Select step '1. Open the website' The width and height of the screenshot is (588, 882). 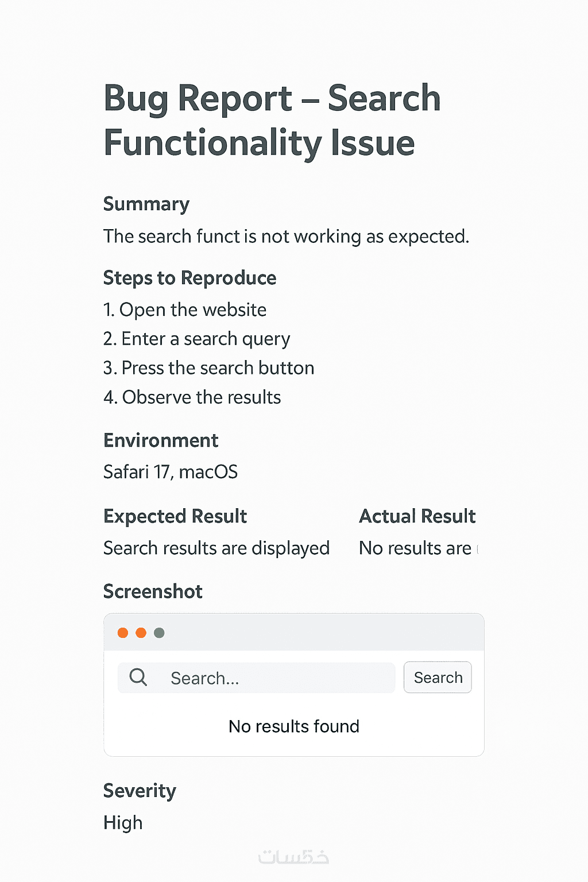(x=185, y=310)
